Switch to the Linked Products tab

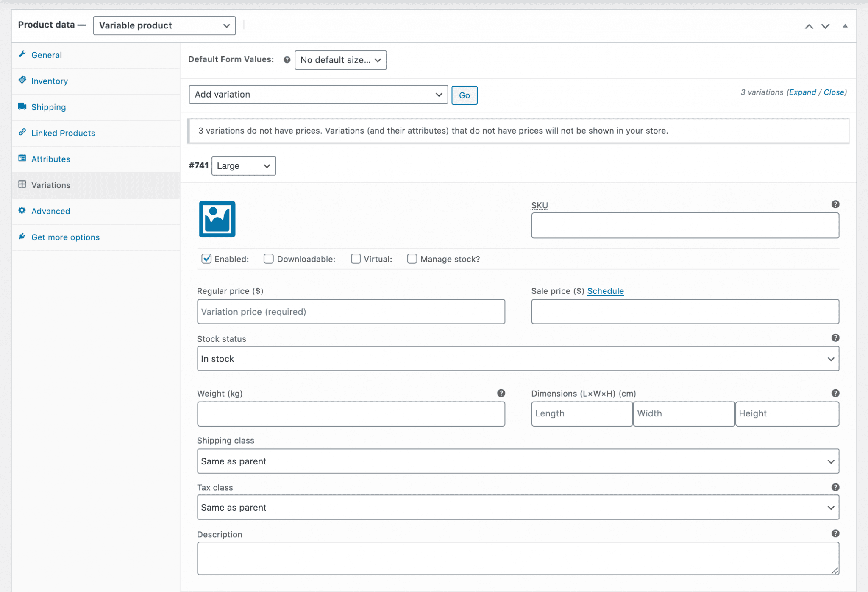(x=63, y=133)
